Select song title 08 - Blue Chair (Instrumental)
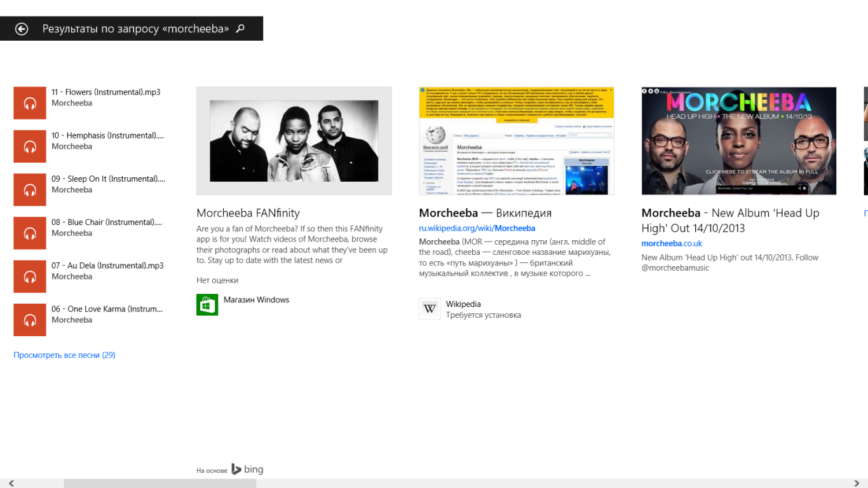868x488 pixels. pos(107,222)
